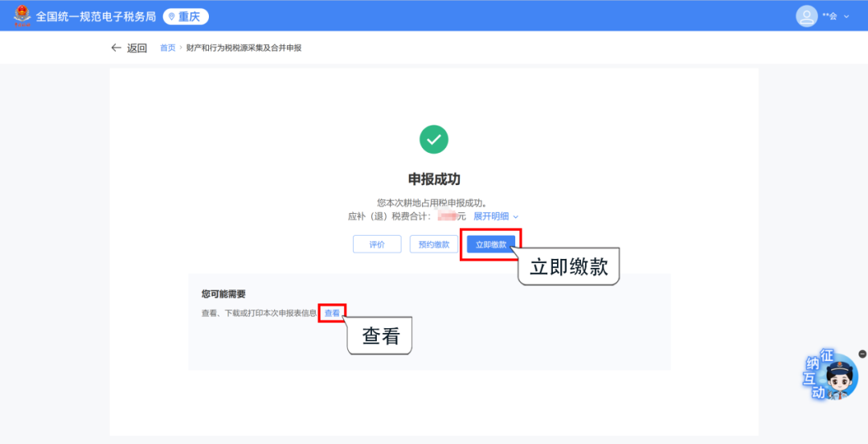Click the national emblem logo
Screen dimensions: 868x444
click(23, 16)
